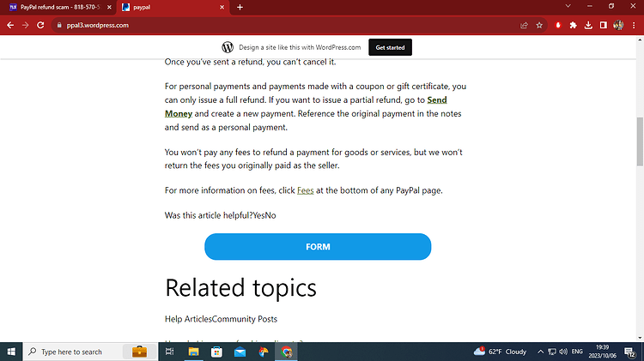
Task: Open the red extension icon in toolbar
Action: pyautogui.click(x=558, y=26)
